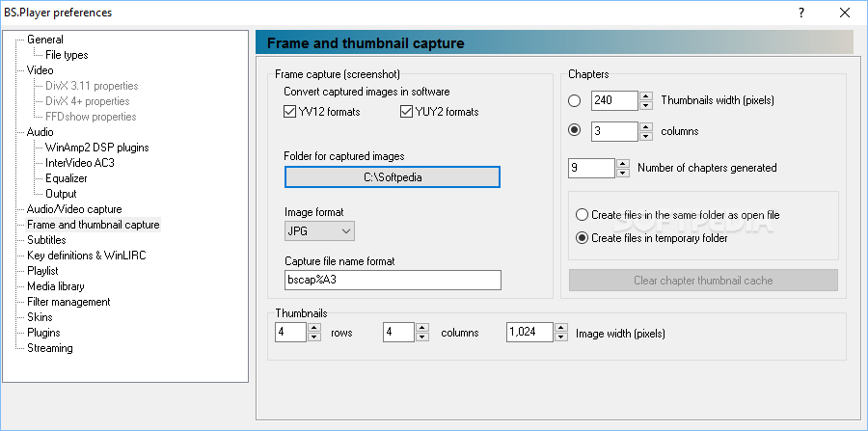
Task: Click number of chapters field showing 9
Action: coord(591,168)
